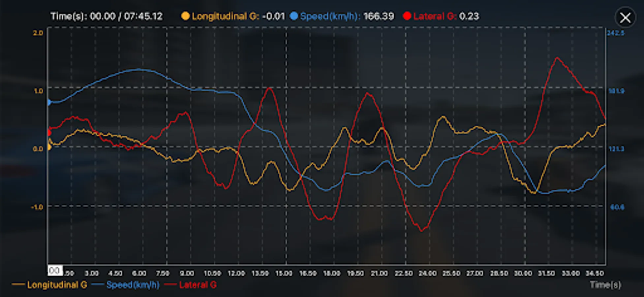Viewport: 644px width, 297px height.
Task: Click the 60.6 label on the speed axis
Action: pyautogui.click(x=617, y=207)
